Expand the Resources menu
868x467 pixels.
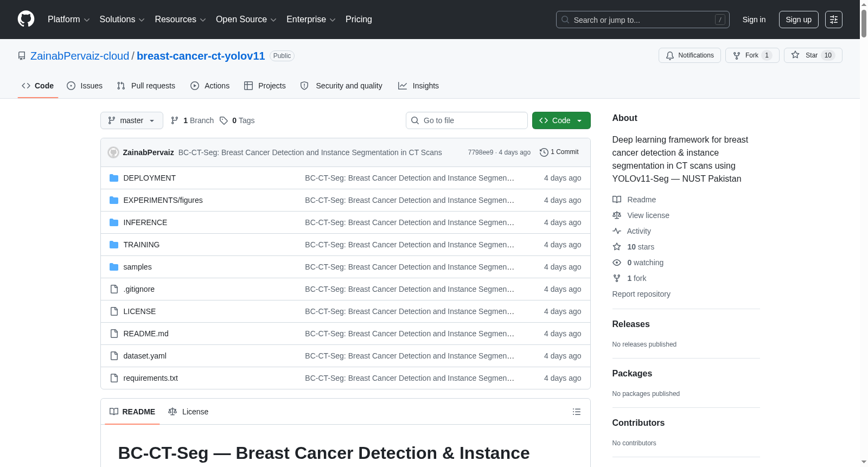[x=180, y=20]
